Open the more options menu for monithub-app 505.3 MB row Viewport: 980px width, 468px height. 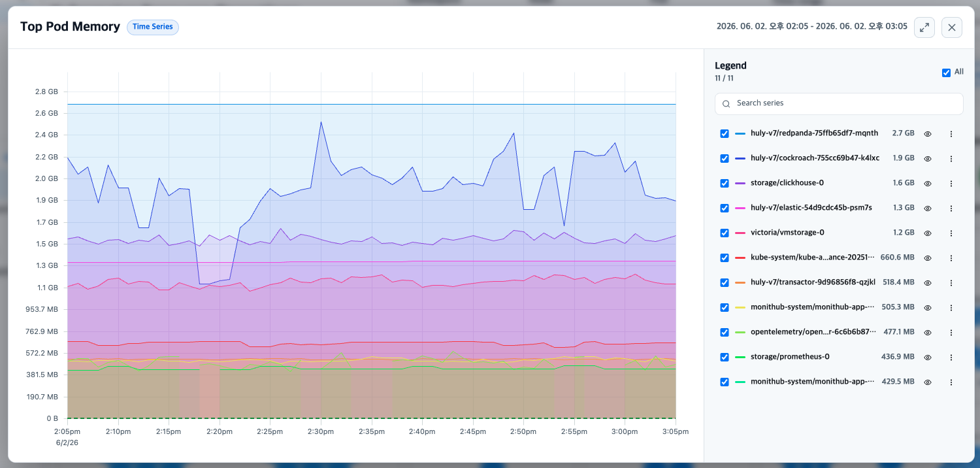tap(951, 308)
